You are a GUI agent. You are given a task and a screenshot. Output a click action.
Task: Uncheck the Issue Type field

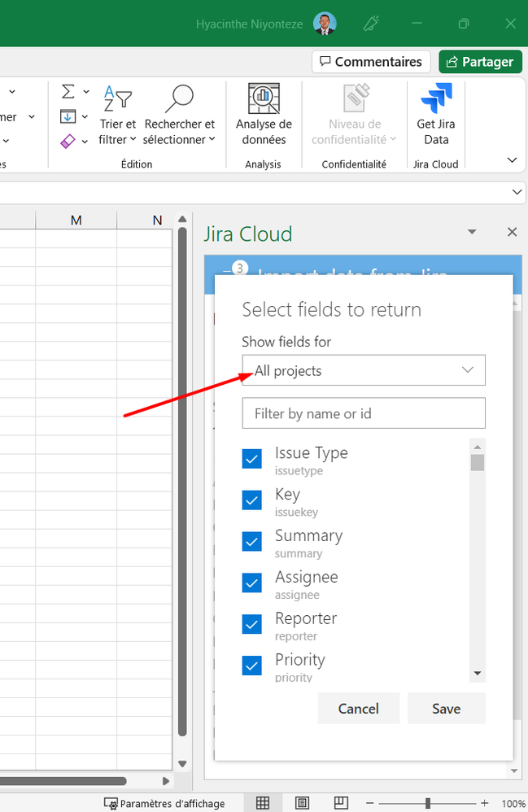click(x=252, y=459)
